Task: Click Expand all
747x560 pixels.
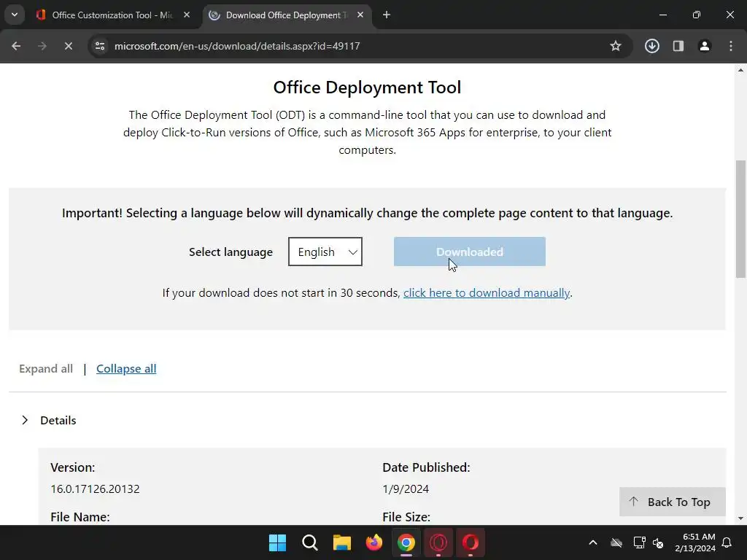Action: point(46,368)
